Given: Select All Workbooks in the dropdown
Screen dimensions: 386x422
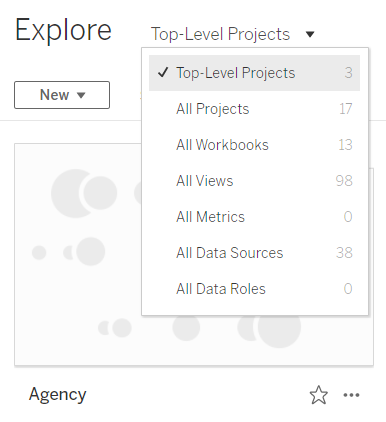Looking at the screenshot, I should 254,145.
